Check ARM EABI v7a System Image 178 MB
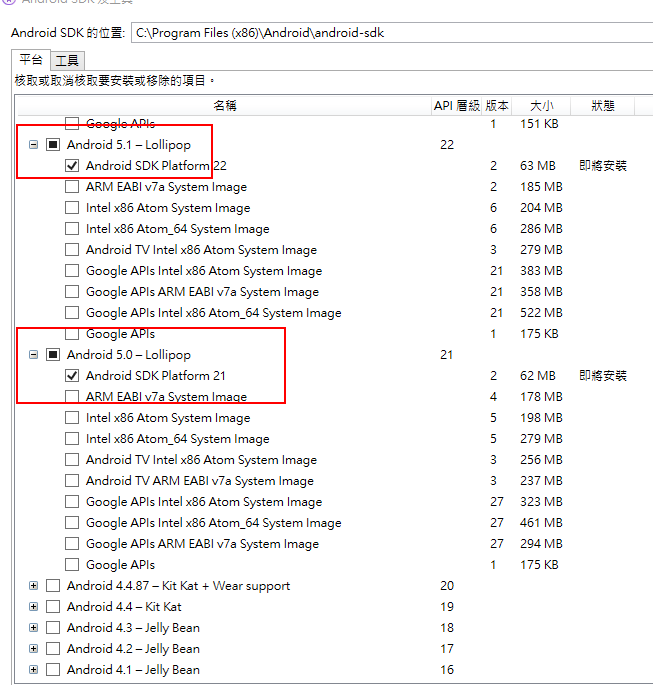Image resolution: width=653 pixels, height=685 pixels. tap(72, 397)
